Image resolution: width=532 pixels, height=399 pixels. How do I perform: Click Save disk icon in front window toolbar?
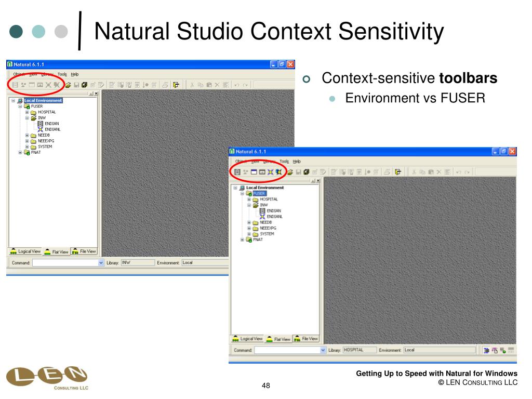pos(299,172)
